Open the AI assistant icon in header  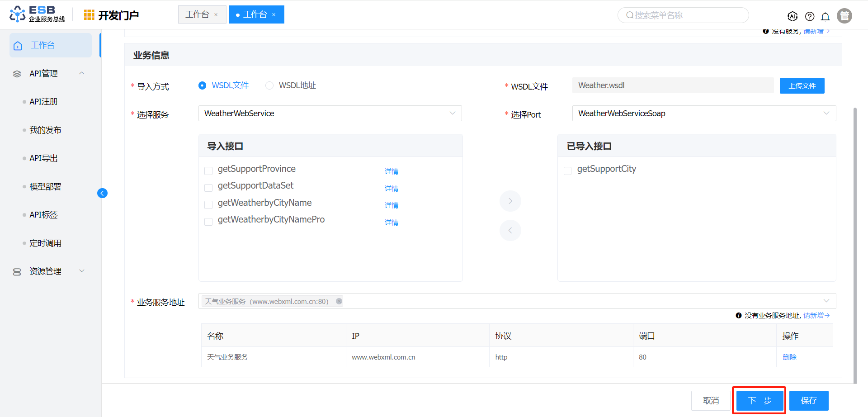[x=793, y=16]
